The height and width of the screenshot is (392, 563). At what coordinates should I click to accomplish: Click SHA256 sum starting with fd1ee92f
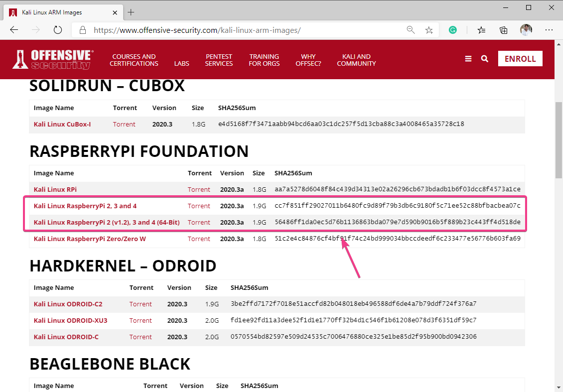point(354,321)
